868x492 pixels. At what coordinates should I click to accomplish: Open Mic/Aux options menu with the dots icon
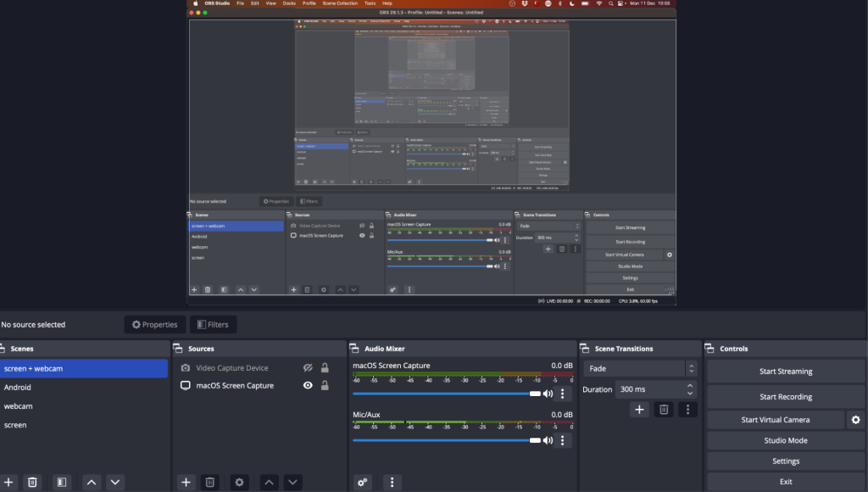562,439
